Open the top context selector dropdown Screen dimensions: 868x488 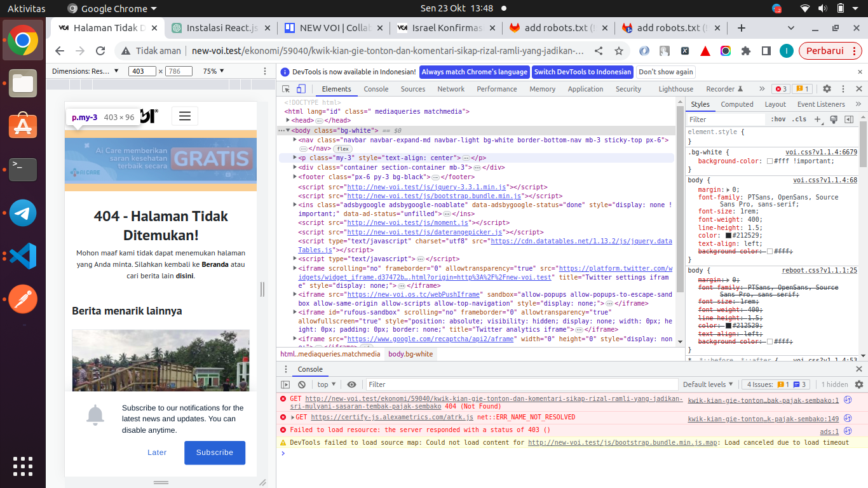[x=327, y=384]
